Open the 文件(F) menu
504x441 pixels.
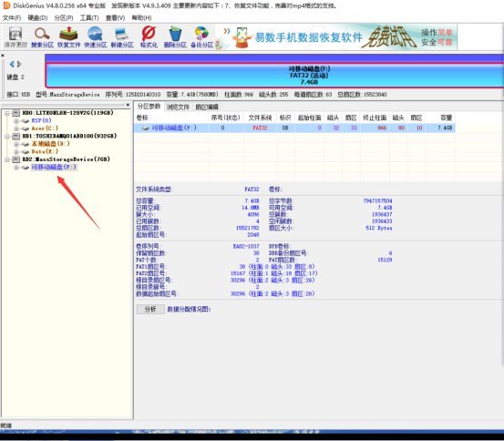coord(12,18)
